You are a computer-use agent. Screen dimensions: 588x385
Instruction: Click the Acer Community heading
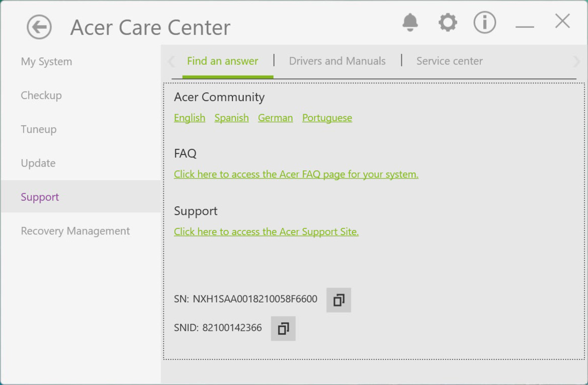219,97
